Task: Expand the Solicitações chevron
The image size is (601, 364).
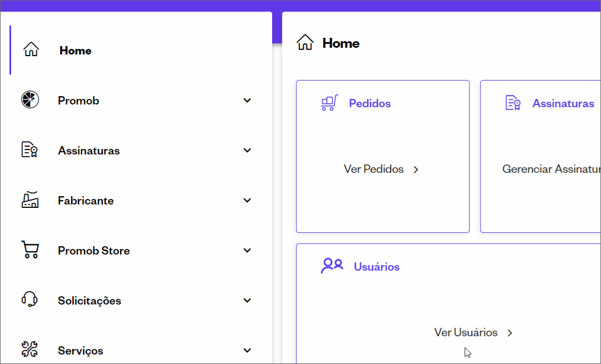Action: pyautogui.click(x=247, y=301)
